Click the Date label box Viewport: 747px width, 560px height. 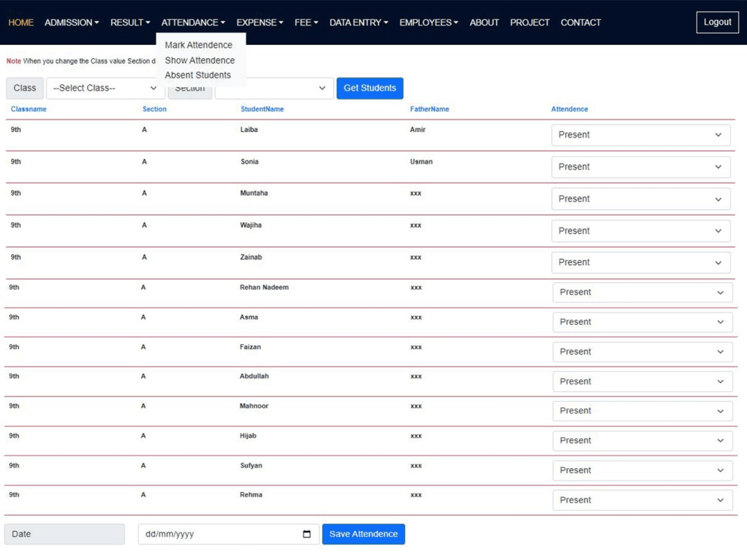(x=65, y=534)
